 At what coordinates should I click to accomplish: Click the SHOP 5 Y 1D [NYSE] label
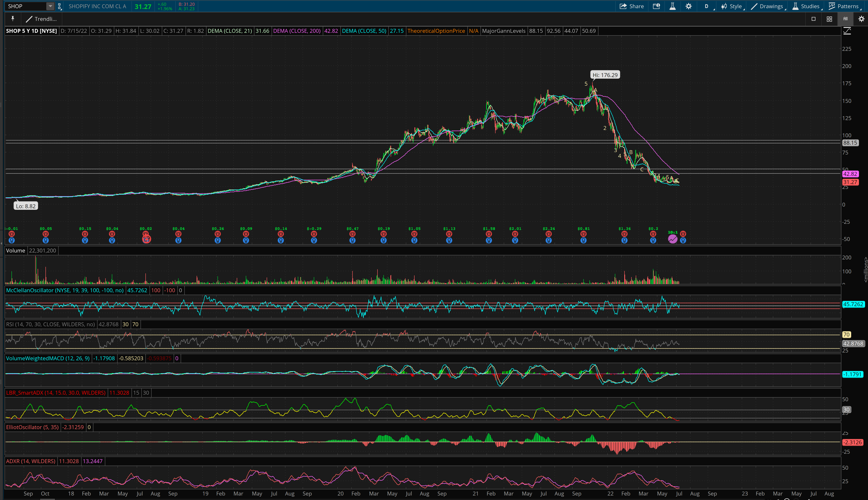point(31,31)
